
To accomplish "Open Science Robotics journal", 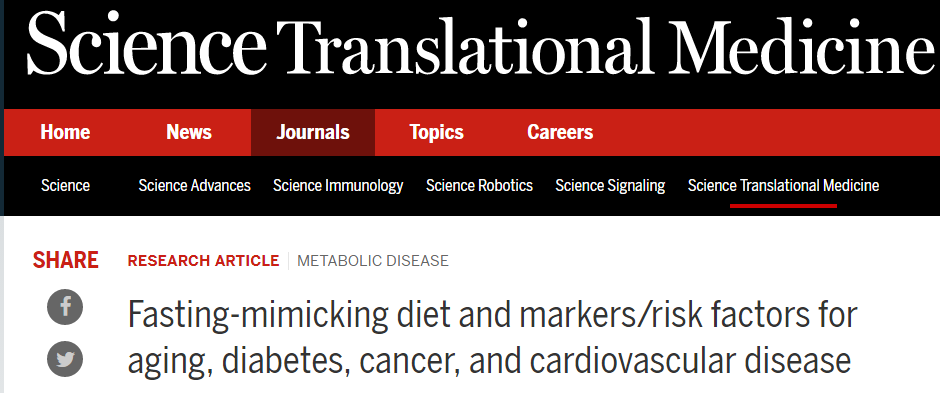I will [479, 186].
